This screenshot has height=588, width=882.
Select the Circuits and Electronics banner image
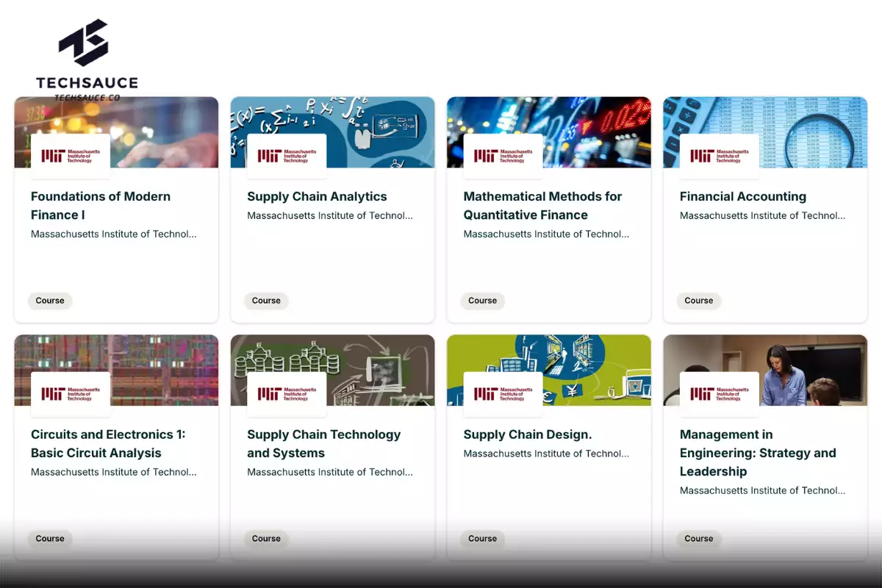tap(116, 370)
